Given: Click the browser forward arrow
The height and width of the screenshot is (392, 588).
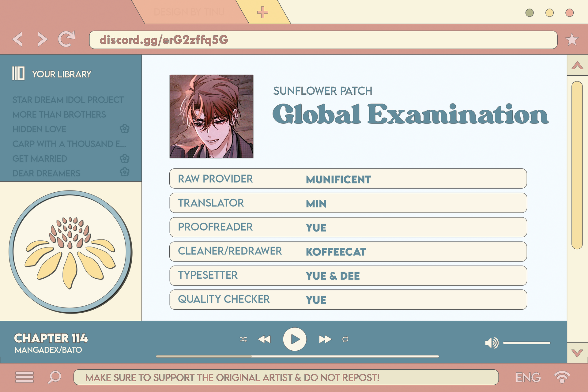Looking at the screenshot, I should (x=42, y=39).
